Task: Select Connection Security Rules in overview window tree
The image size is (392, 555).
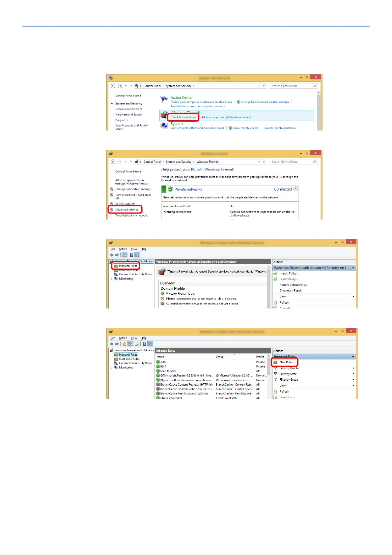Action: [x=135, y=274]
